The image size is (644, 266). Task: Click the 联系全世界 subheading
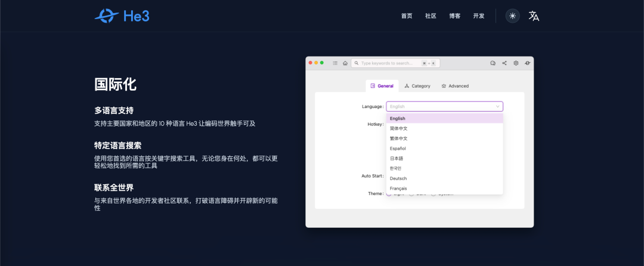114,188
